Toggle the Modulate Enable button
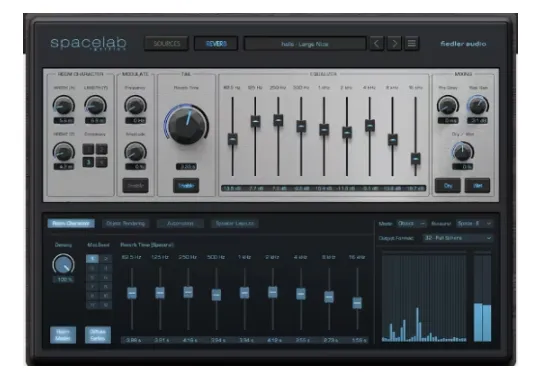 coord(135,186)
